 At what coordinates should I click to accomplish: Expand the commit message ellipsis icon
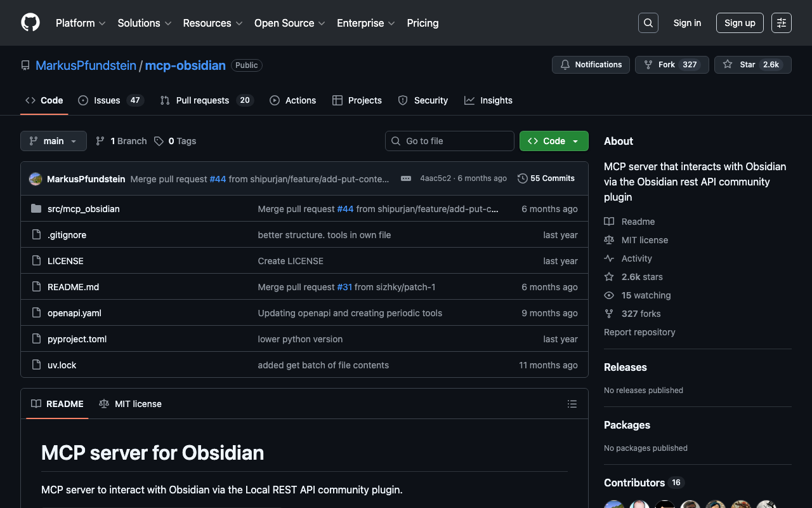point(406,178)
